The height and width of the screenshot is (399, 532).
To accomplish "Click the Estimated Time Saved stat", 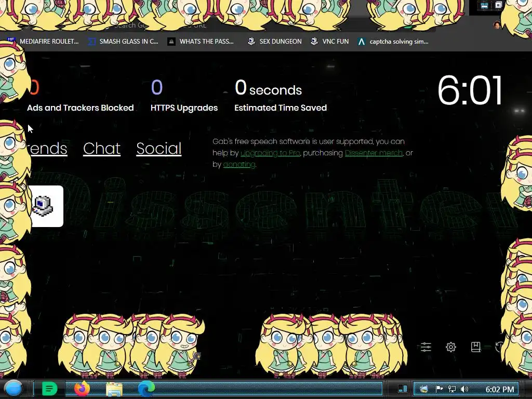I will click(x=280, y=96).
